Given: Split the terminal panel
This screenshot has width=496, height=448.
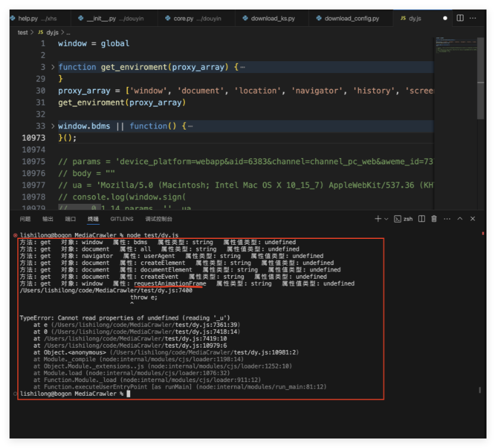Looking at the screenshot, I should [x=422, y=219].
